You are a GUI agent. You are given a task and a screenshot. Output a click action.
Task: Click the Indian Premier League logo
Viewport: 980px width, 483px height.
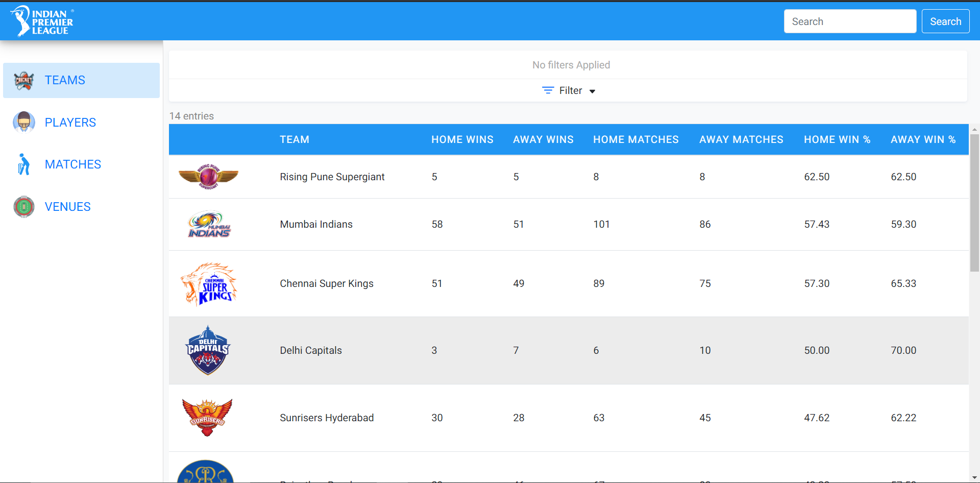click(x=42, y=21)
